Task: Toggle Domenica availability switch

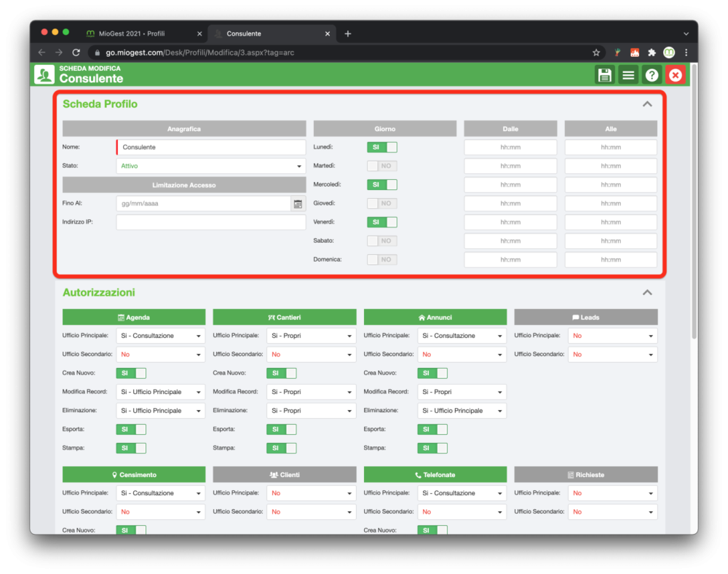Action: [382, 259]
